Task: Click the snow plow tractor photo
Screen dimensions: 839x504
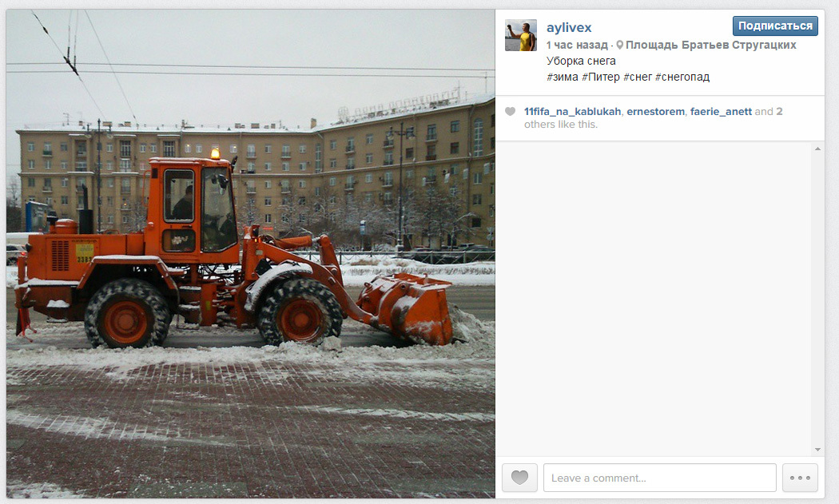Action: pos(250,254)
